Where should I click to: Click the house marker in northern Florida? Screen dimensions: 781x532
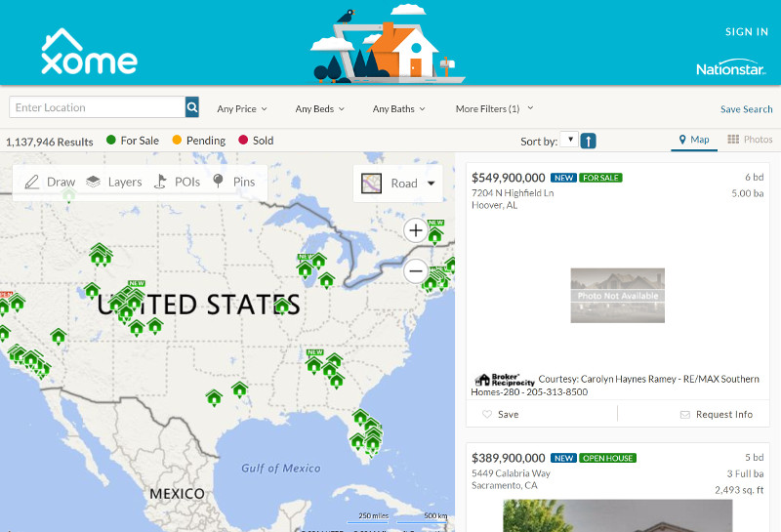[x=360, y=417]
